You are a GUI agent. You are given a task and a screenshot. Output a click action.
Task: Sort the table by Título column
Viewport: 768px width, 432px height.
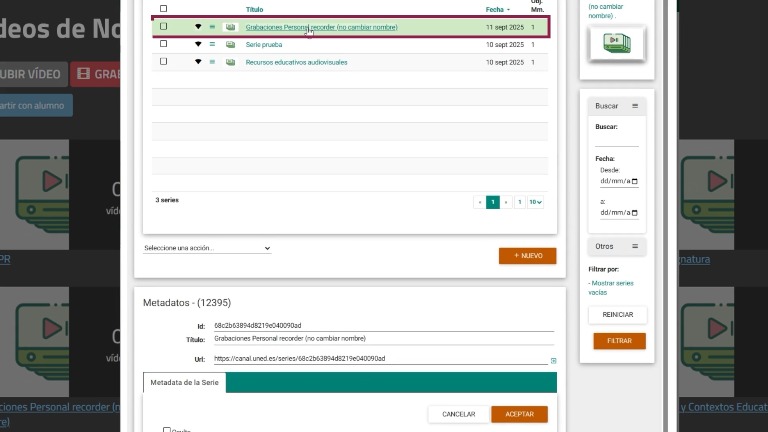tap(254, 10)
